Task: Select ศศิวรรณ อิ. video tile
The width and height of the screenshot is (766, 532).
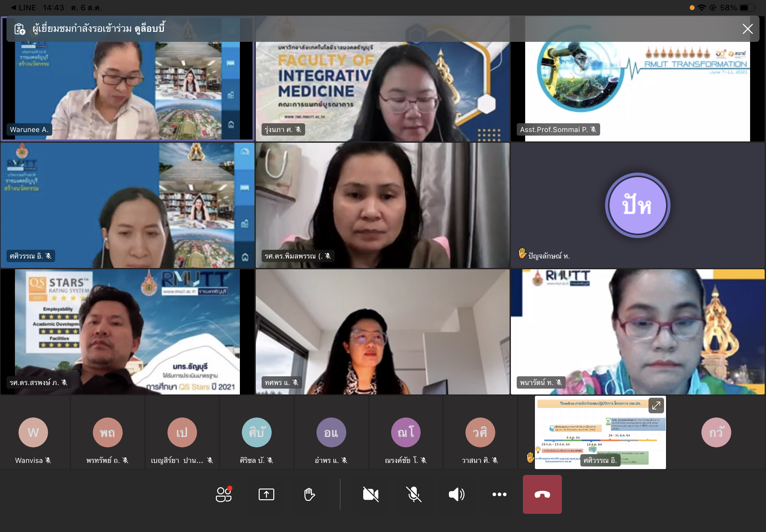Action: [127, 205]
